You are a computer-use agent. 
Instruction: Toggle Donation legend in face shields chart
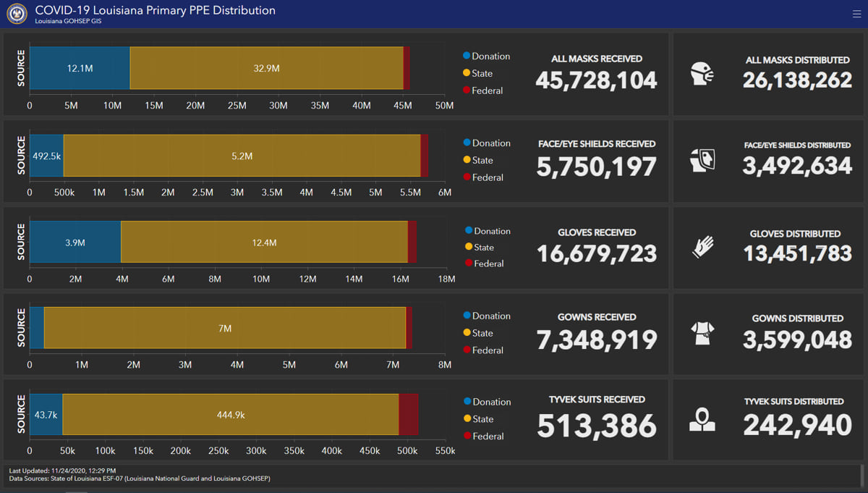tap(487, 143)
